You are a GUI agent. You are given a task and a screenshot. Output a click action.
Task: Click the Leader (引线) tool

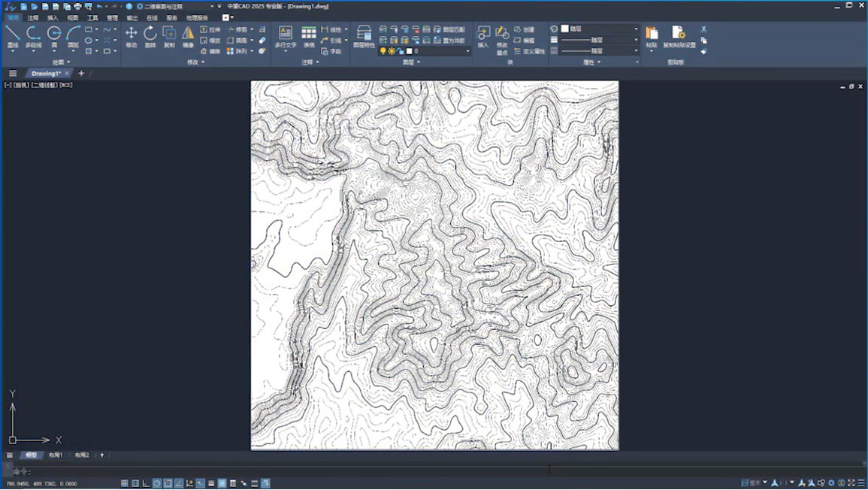(331, 41)
